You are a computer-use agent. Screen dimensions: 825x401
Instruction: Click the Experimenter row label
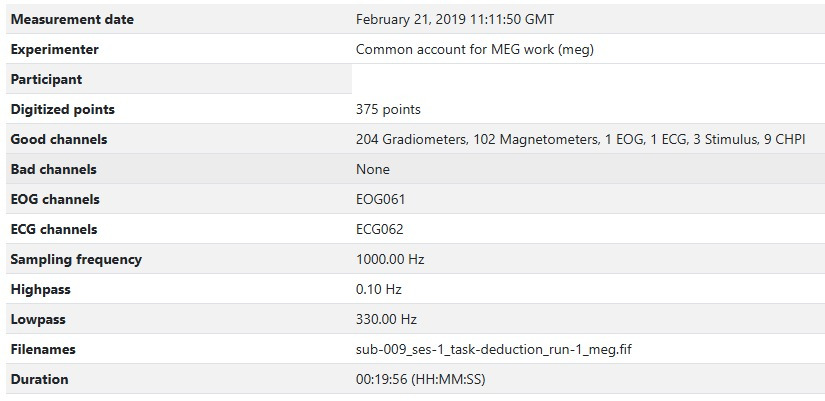pos(54,49)
